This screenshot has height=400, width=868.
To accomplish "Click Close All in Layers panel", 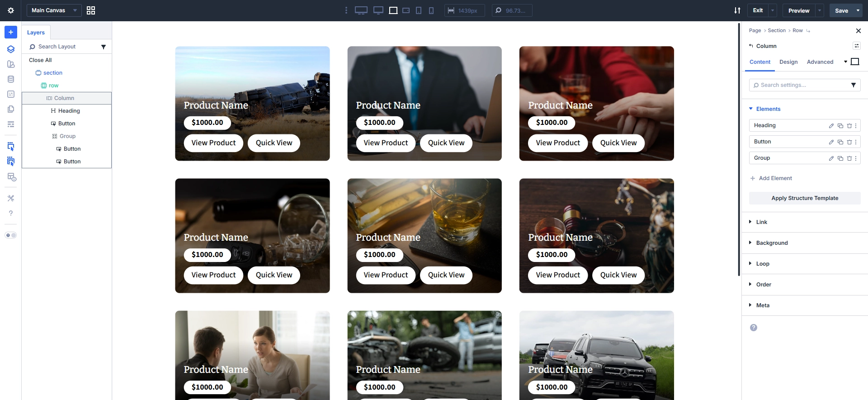I will 40,60.
